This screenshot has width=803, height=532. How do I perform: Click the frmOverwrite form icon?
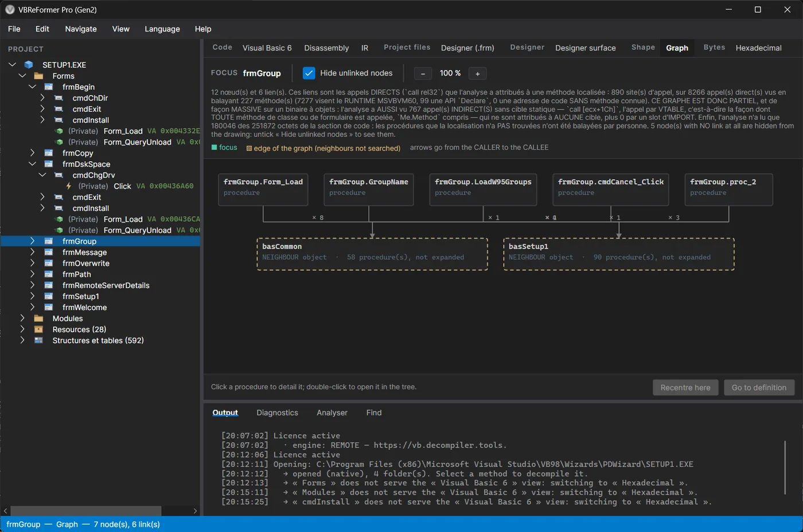[x=49, y=263]
